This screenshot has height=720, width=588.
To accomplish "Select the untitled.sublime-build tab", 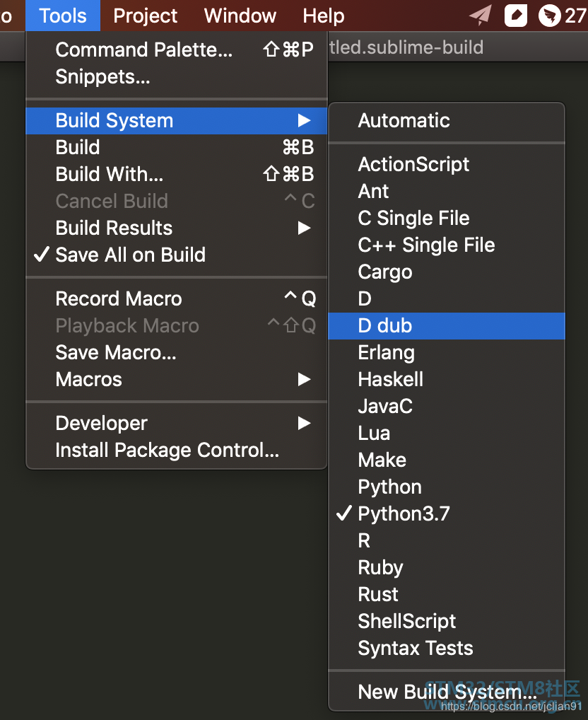I will 406,47.
